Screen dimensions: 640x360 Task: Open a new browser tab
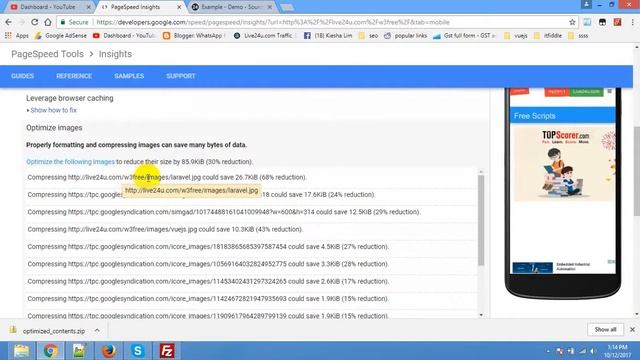[x=287, y=7]
